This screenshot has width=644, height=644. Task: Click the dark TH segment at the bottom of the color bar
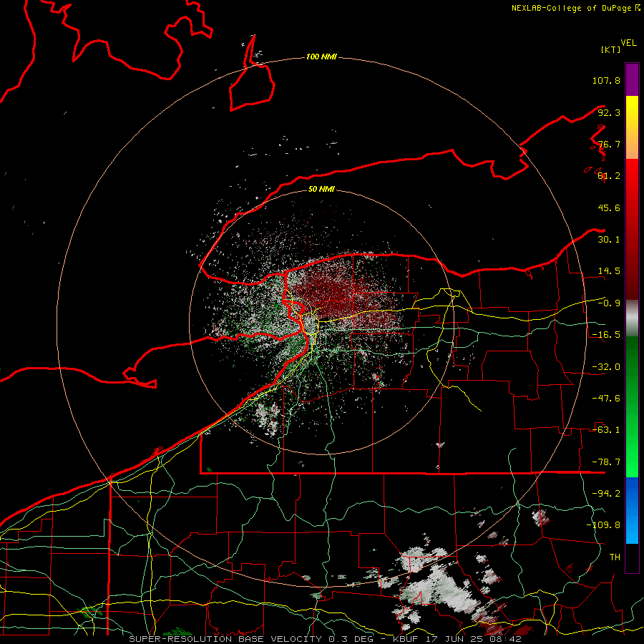point(632,557)
